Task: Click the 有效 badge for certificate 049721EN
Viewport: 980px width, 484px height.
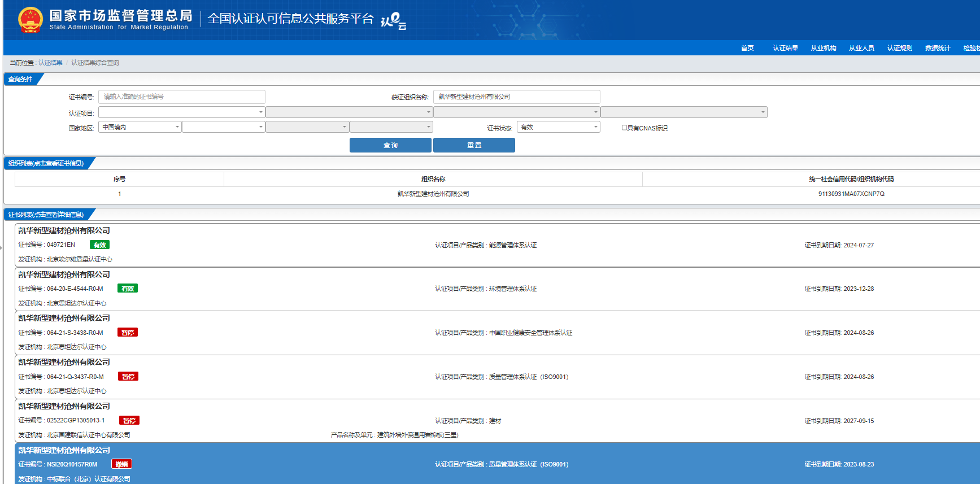Action: coord(99,245)
